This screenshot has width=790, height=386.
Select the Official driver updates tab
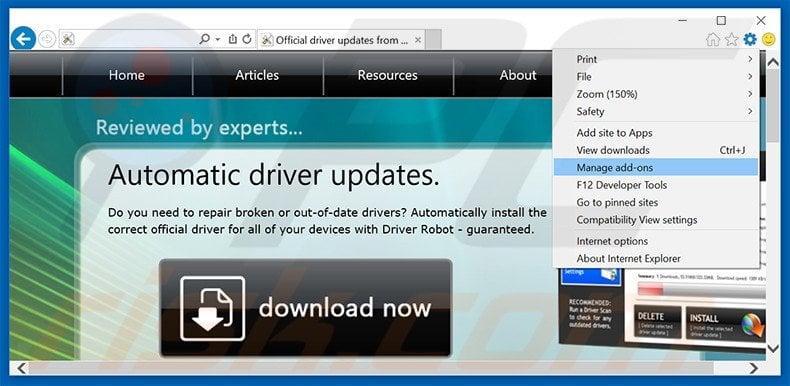(x=342, y=40)
